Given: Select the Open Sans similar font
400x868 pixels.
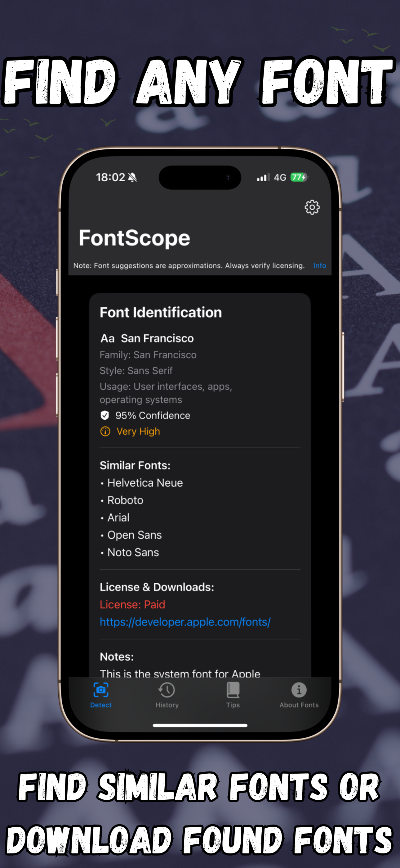Looking at the screenshot, I should coord(134,535).
